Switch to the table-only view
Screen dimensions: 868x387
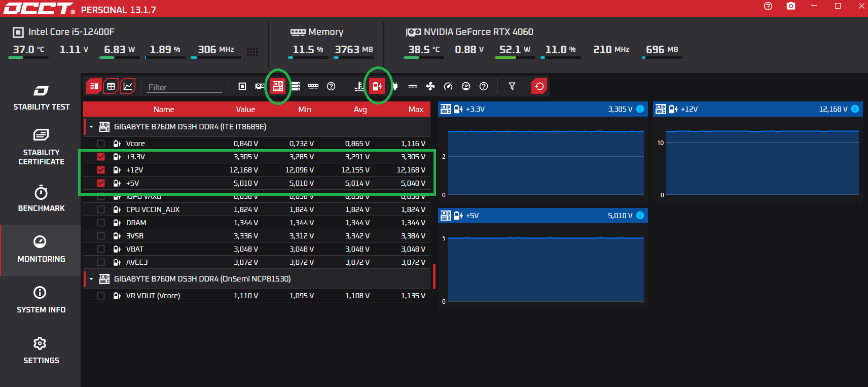click(111, 86)
